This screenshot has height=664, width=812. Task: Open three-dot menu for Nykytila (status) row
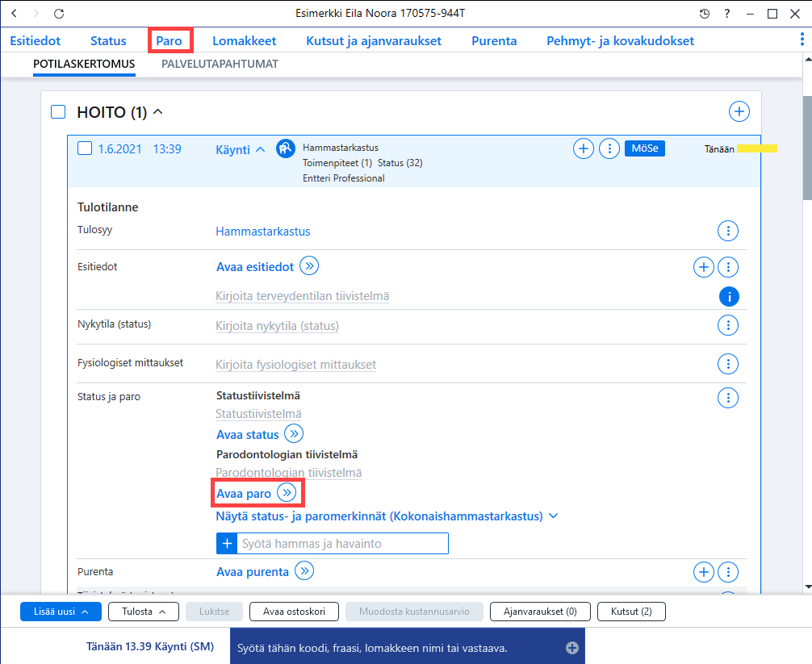tap(728, 325)
